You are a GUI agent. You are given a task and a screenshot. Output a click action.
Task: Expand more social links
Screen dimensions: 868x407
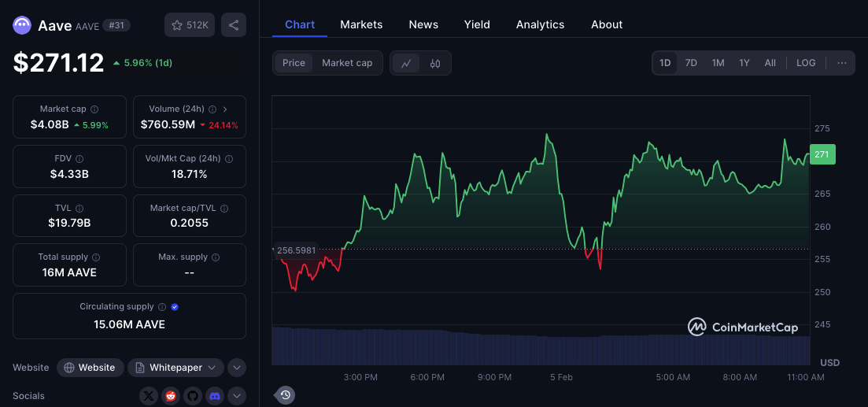click(x=237, y=396)
